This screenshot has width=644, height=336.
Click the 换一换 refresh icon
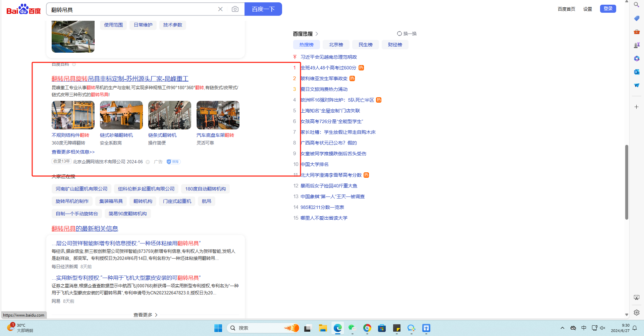(399, 34)
